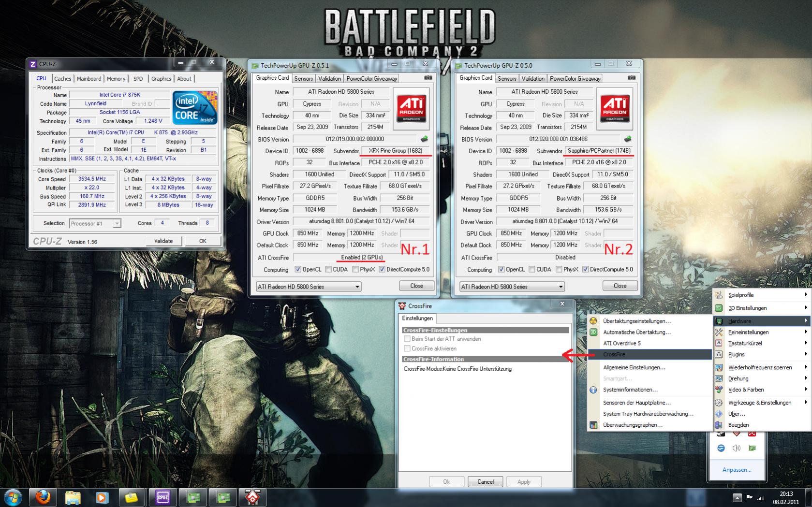Expand the Feineinstellungen submenu arrow
This screenshot has width=812, height=507.
(806, 332)
